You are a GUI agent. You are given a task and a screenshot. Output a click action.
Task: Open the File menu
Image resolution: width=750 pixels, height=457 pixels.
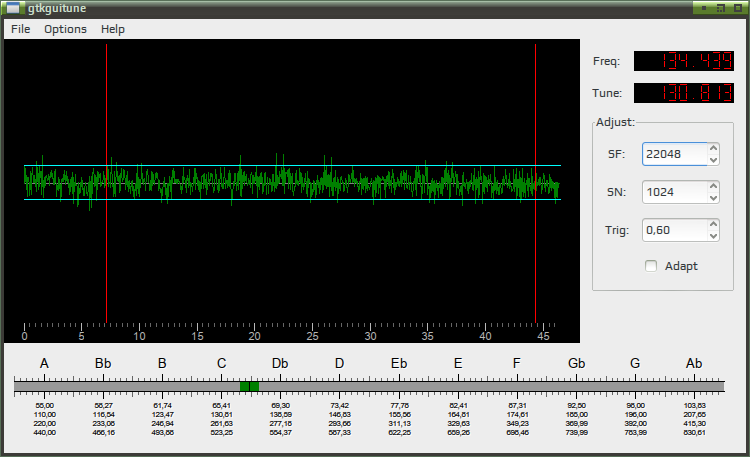[x=21, y=29]
